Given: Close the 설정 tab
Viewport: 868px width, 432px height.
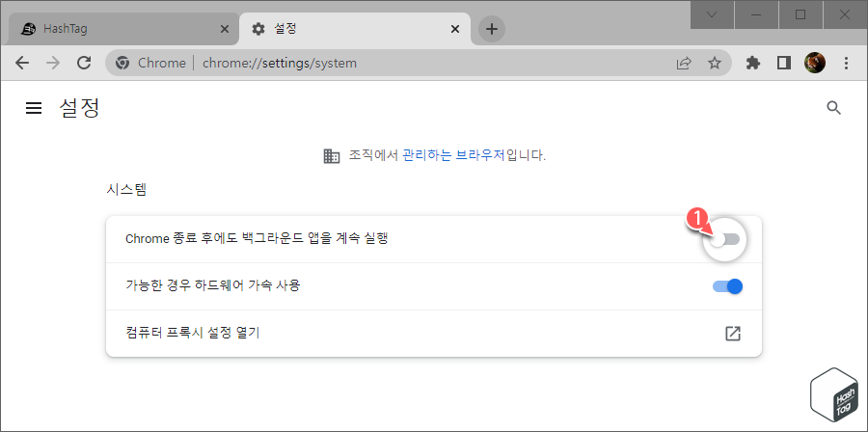Looking at the screenshot, I should 454,29.
